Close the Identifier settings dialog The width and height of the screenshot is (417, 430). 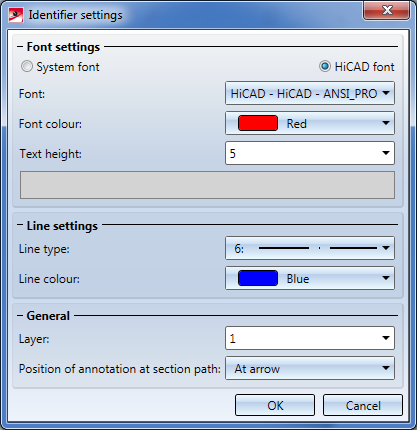click(x=386, y=10)
